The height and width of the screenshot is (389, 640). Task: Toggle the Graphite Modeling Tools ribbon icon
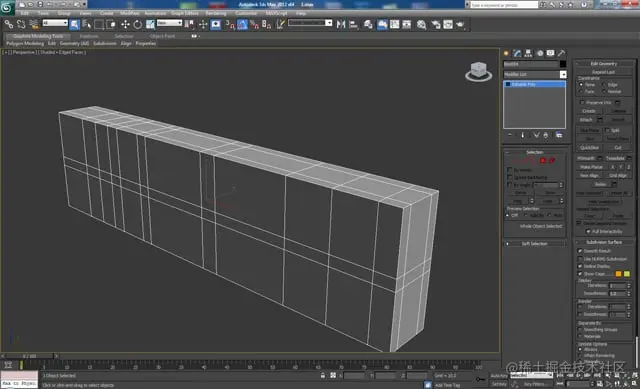click(382, 24)
